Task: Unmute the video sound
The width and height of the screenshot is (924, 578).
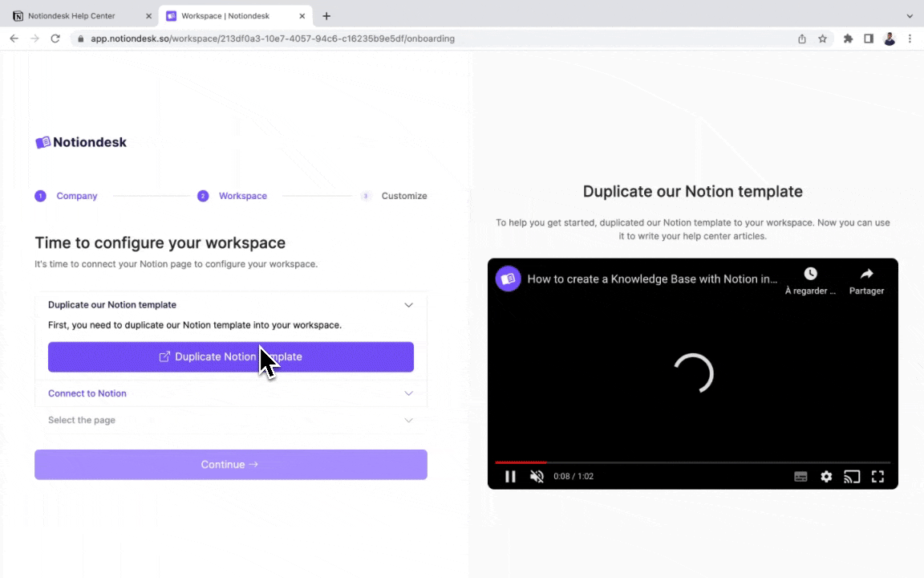Action: coord(537,477)
